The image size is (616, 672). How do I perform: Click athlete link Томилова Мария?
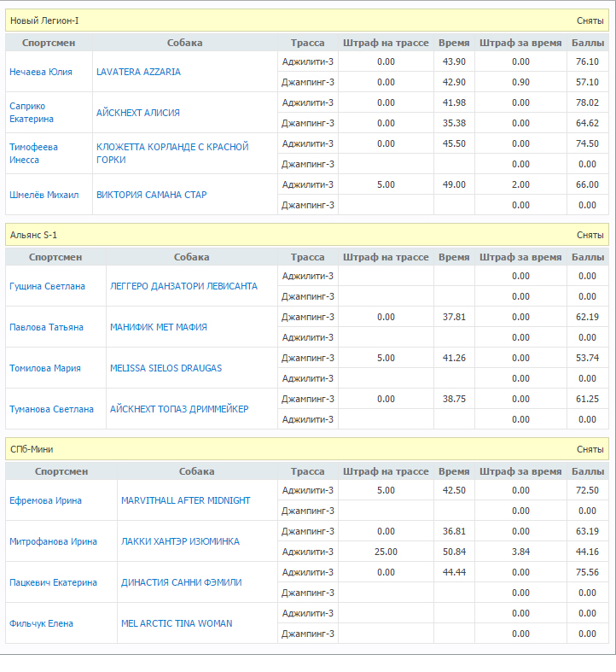(45, 369)
